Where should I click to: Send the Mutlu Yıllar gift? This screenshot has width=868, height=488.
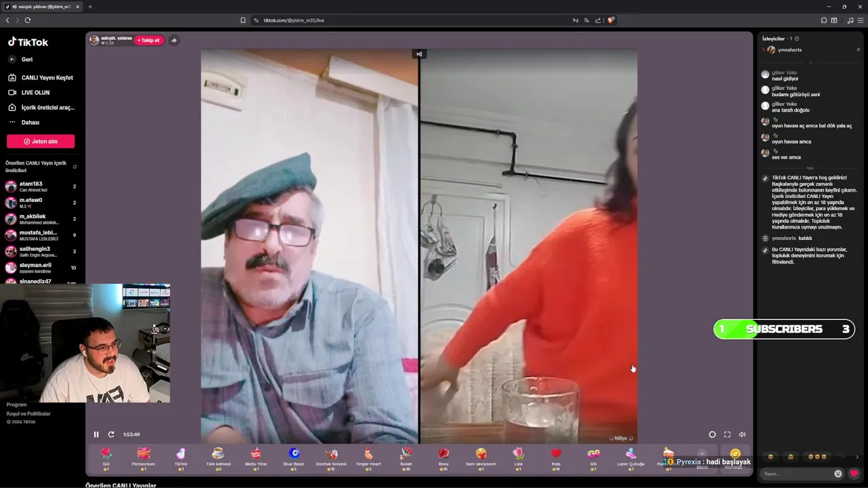(x=256, y=458)
